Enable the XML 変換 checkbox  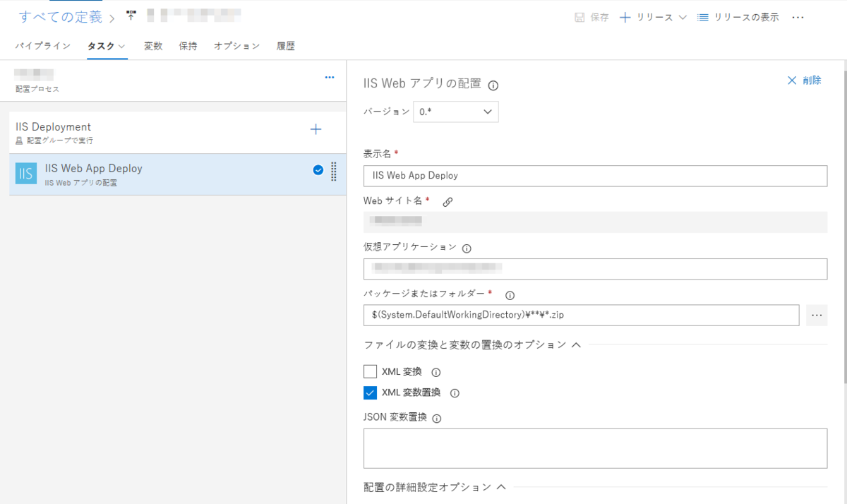tap(369, 371)
